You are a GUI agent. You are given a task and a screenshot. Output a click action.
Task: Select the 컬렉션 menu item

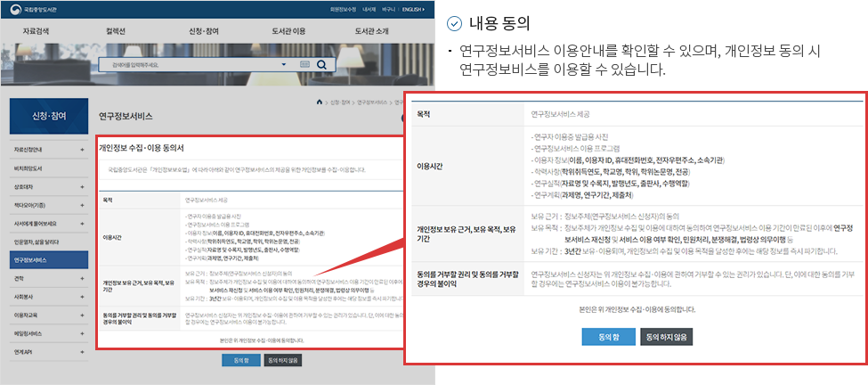click(116, 31)
